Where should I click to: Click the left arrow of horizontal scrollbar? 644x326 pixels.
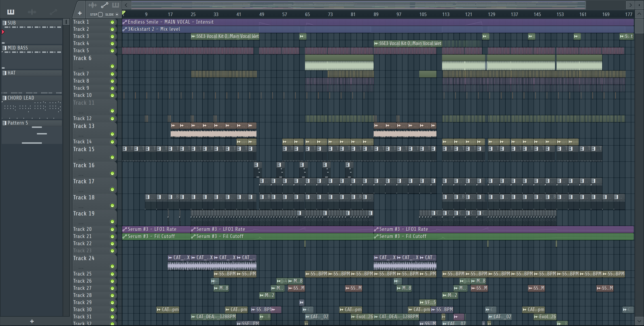coord(126,5)
